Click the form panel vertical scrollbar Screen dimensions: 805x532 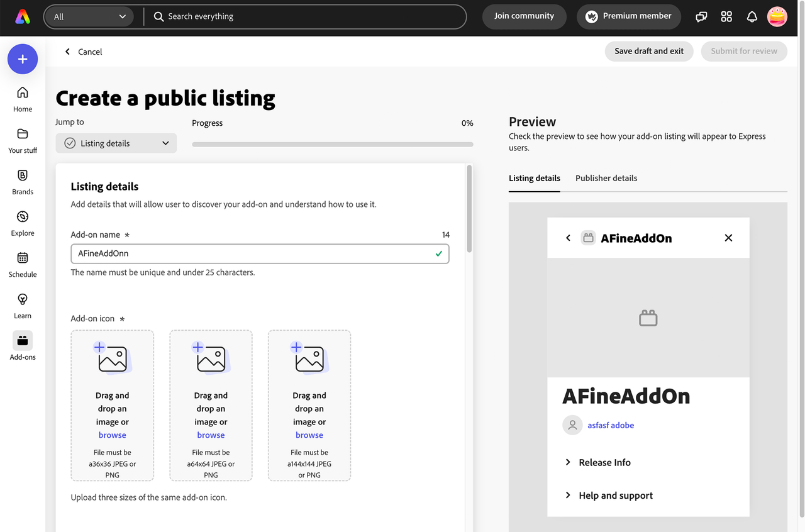tap(469, 209)
